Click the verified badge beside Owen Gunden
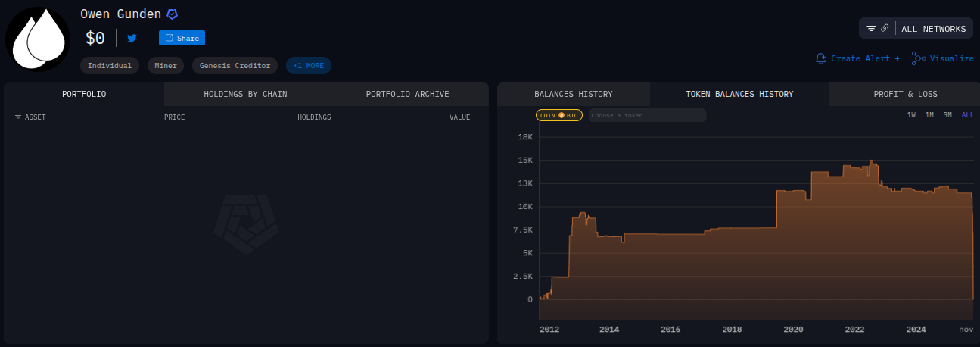 click(173, 14)
